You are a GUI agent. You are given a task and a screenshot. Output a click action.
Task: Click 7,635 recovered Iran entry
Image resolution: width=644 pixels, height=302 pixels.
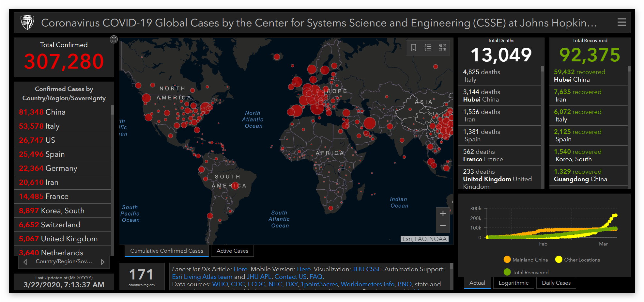(589, 96)
